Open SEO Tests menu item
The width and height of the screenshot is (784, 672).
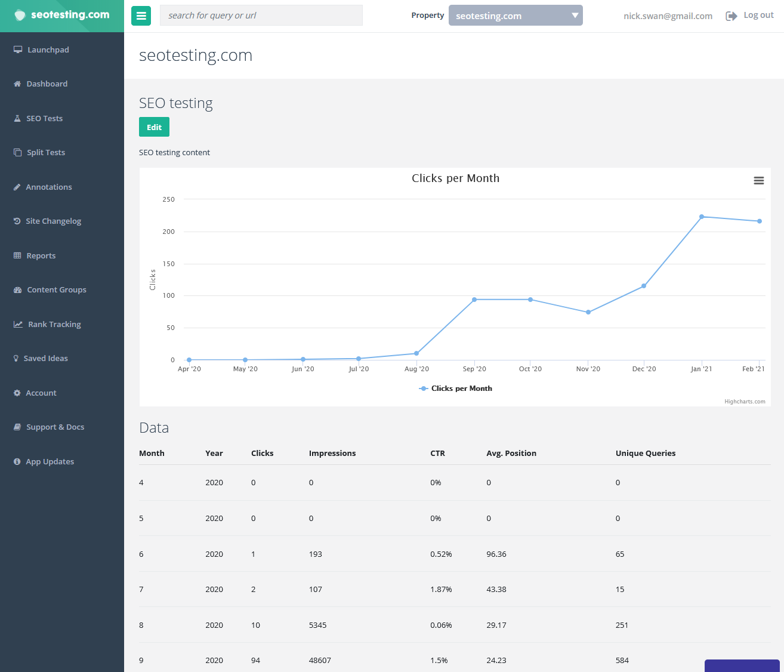(45, 118)
